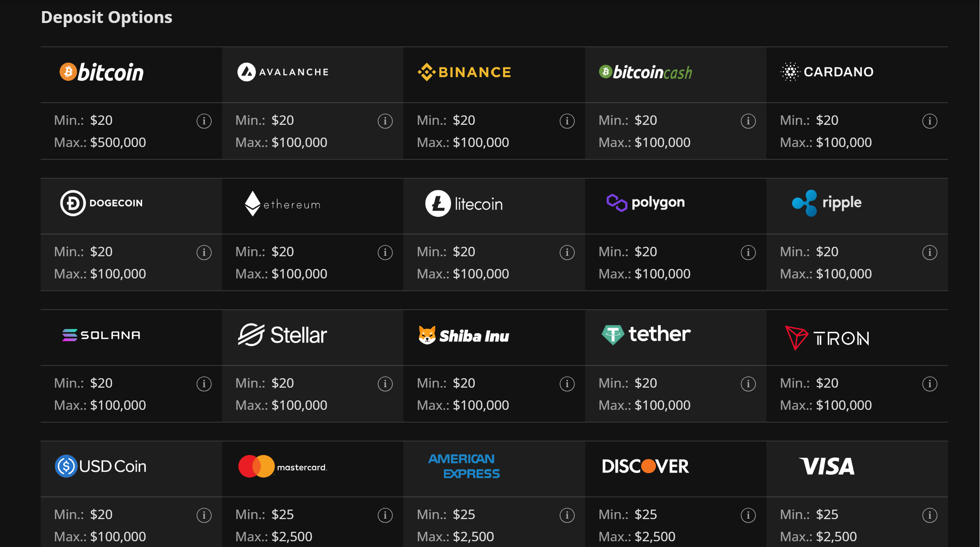This screenshot has width=980, height=547.
Task: Choose Ethereum as deposit method
Action: (x=283, y=204)
